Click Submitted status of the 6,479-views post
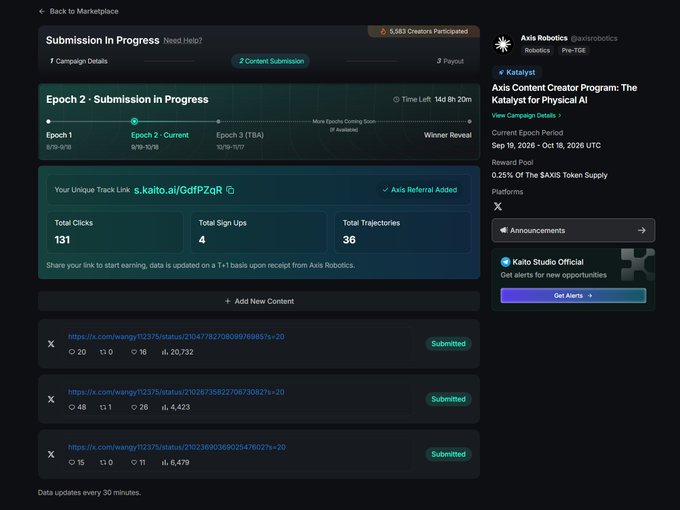Screen dimensions: 680x510 [448, 454]
